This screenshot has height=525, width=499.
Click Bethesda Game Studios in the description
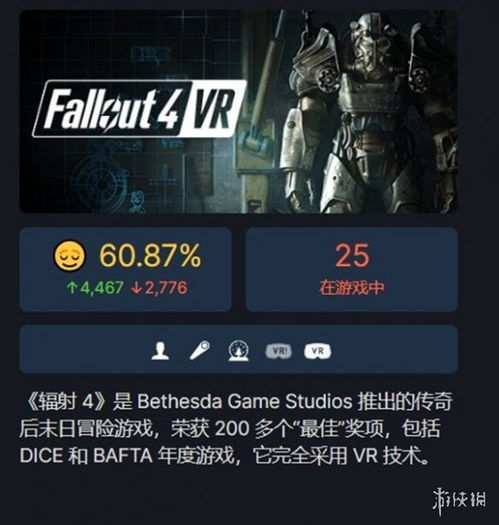point(244,401)
